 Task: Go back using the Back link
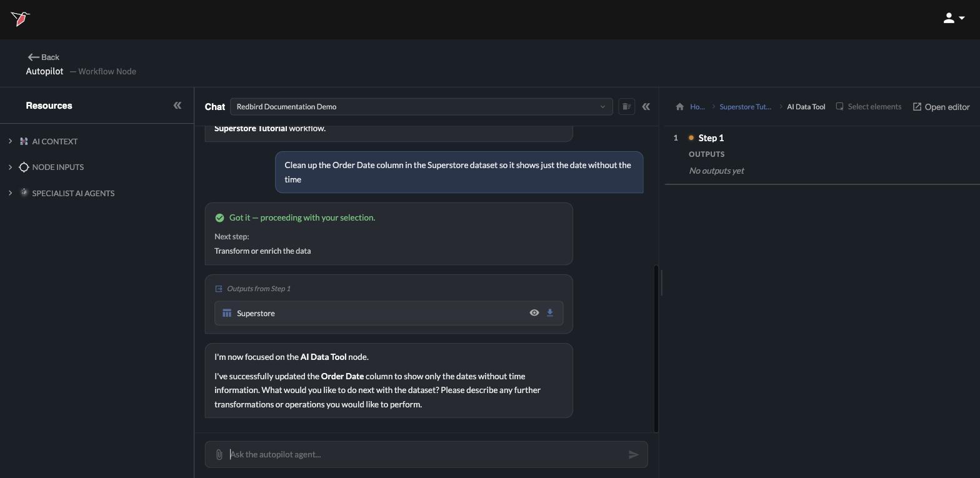[44, 57]
